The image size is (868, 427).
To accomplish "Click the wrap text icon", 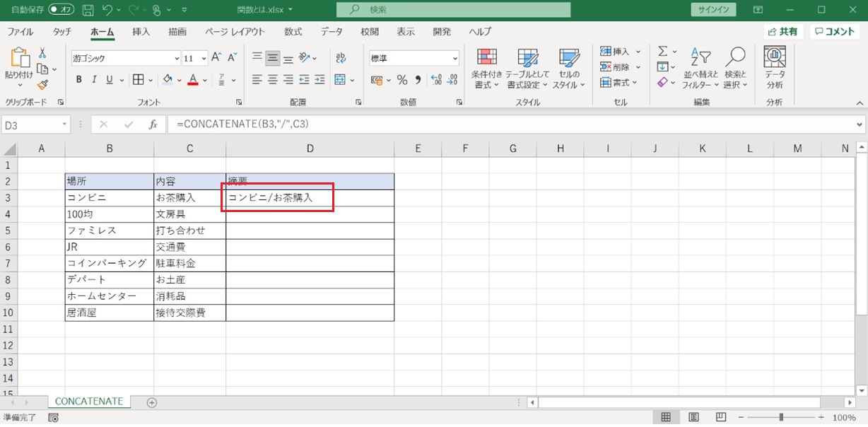I will 341,58.
